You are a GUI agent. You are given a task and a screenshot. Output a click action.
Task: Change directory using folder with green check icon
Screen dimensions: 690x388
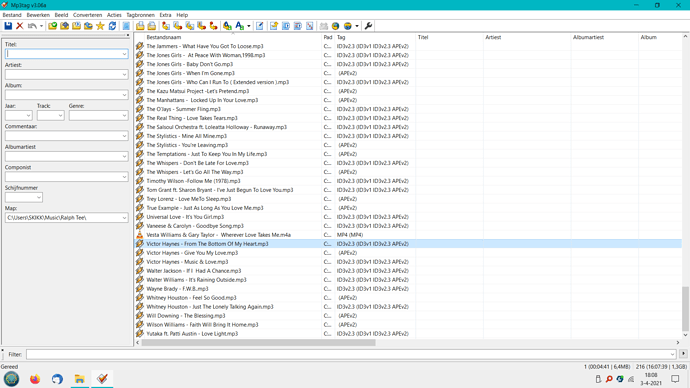(x=52, y=26)
